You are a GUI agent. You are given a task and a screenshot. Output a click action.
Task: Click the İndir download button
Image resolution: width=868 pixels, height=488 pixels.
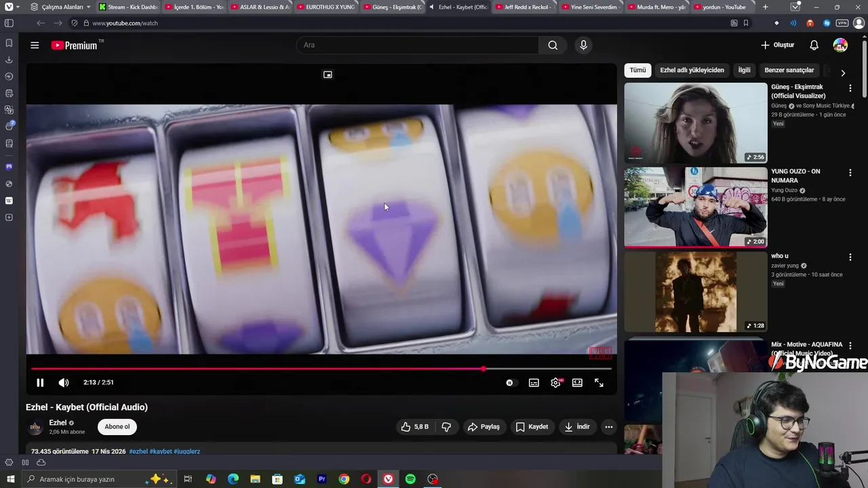577,427
